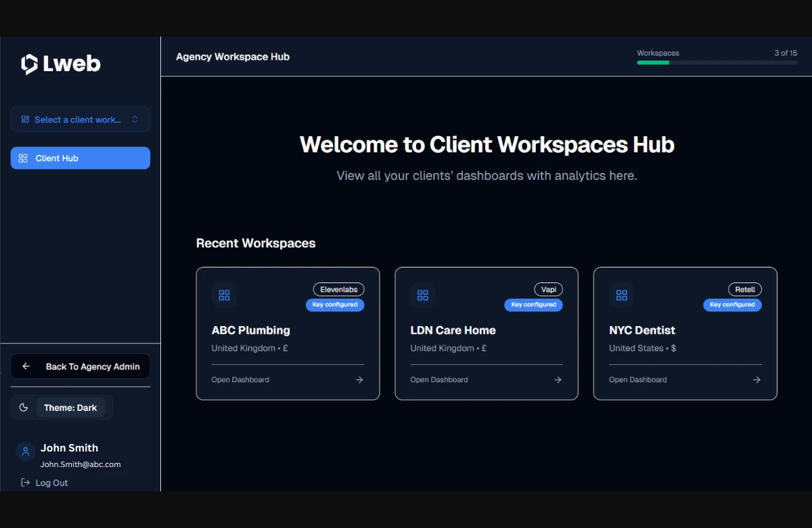The image size is (812, 528).
Task: Click Key configured badge on LDN Care Home
Action: [x=533, y=305]
